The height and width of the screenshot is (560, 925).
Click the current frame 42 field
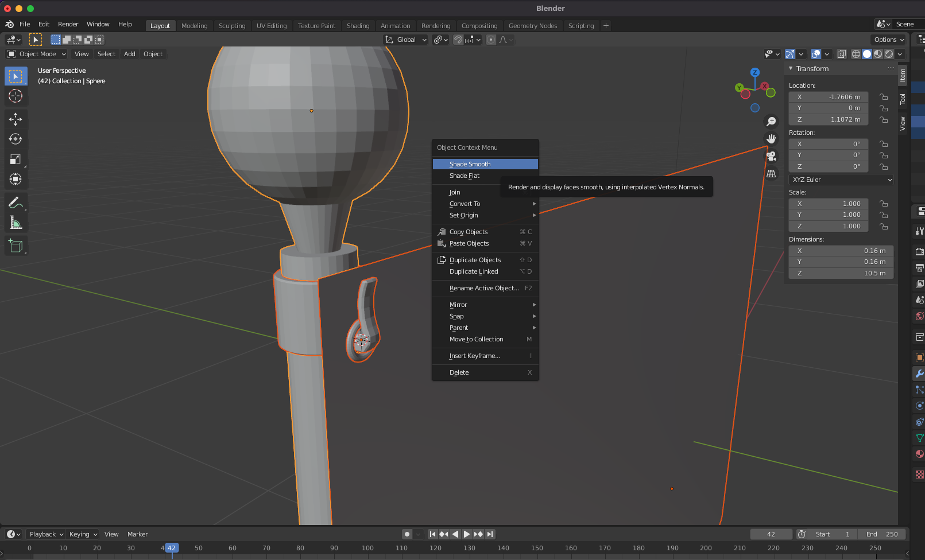pyautogui.click(x=771, y=534)
